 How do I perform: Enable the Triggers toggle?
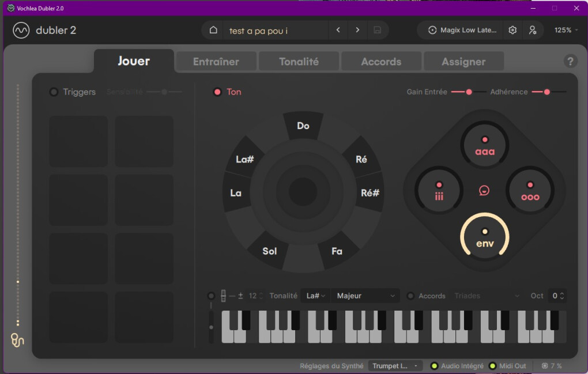[x=54, y=92]
